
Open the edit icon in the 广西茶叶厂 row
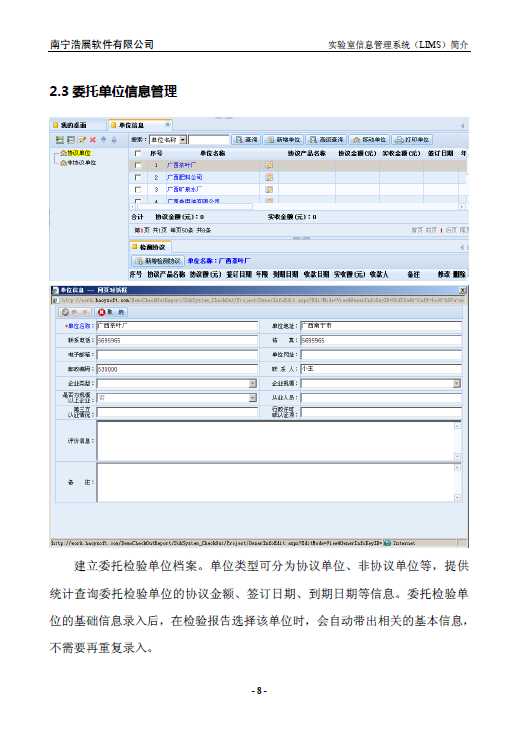pos(269,165)
